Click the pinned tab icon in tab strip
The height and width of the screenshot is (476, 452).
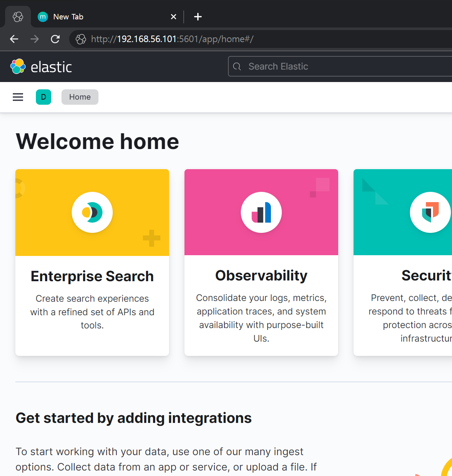[x=18, y=17]
